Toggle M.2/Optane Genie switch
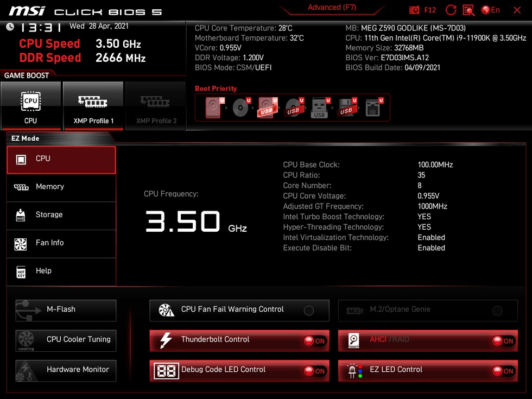The image size is (532, 399). pos(497,311)
